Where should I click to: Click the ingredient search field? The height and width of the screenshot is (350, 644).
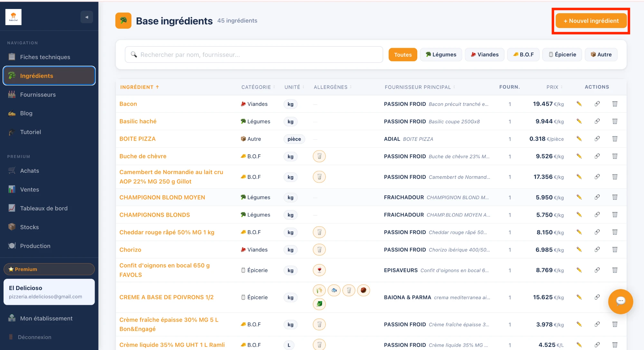coord(254,54)
